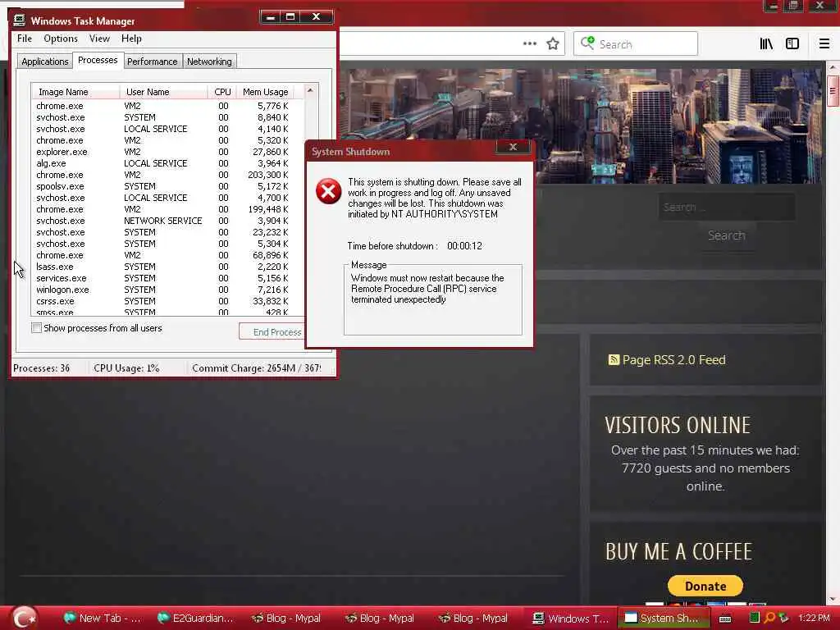Switch to the Performance tab
The image size is (840, 630).
tap(152, 62)
